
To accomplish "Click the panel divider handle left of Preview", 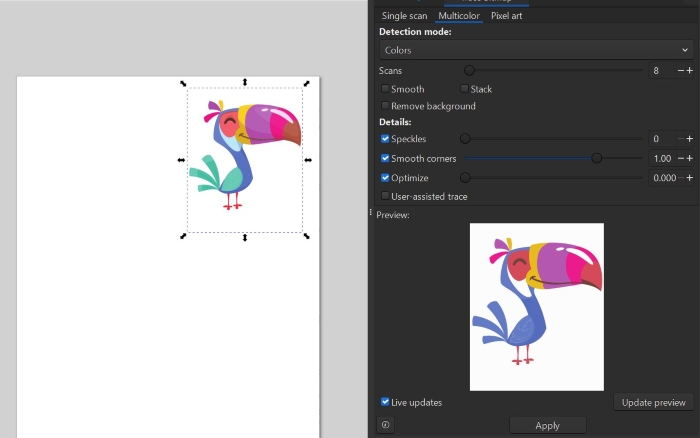I will click(371, 213).
